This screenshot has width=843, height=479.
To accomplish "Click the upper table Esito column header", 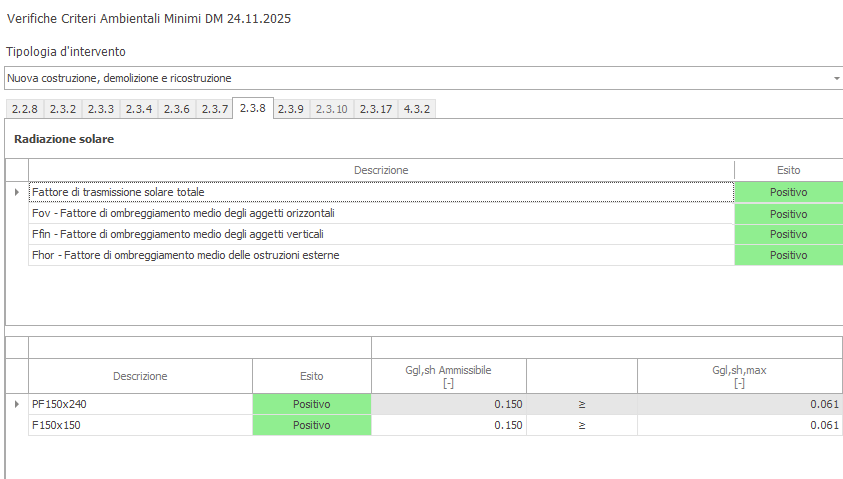I will point(788,170).
